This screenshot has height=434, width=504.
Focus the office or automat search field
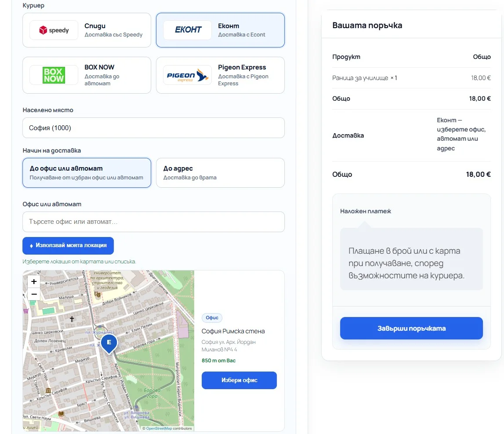pyautogui.click(x=153, y=222)
